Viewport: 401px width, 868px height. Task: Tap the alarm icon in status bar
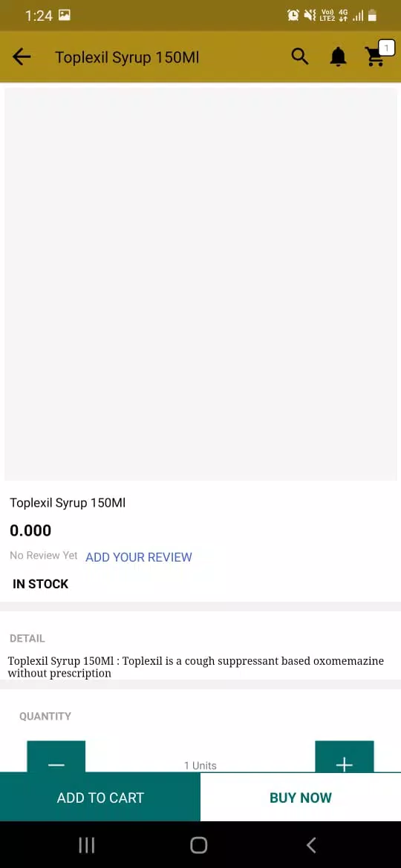[x=293, y=16]
